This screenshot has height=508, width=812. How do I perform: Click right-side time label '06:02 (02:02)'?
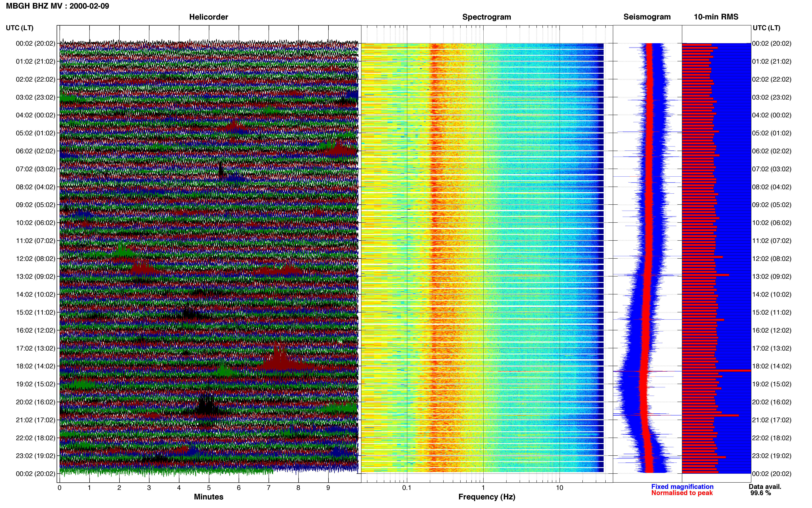[x=772, y=151]
